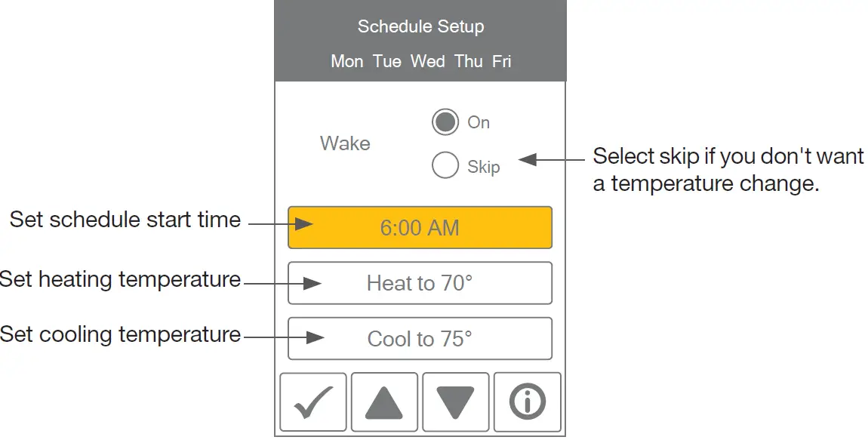Click the "Set heating temperature" annotation
The image size is (868, 440).
pyautogui.click(x=121, y=279)
